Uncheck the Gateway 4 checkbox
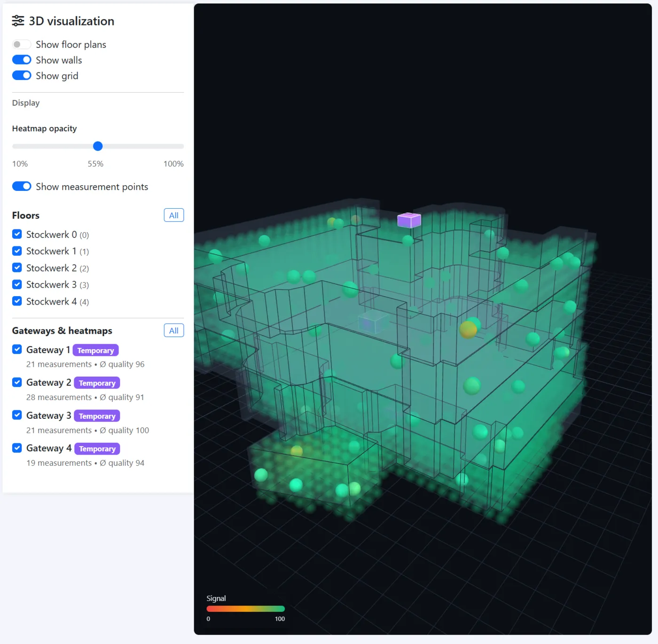Screen dimensions: 658x644 click(17, 448)
